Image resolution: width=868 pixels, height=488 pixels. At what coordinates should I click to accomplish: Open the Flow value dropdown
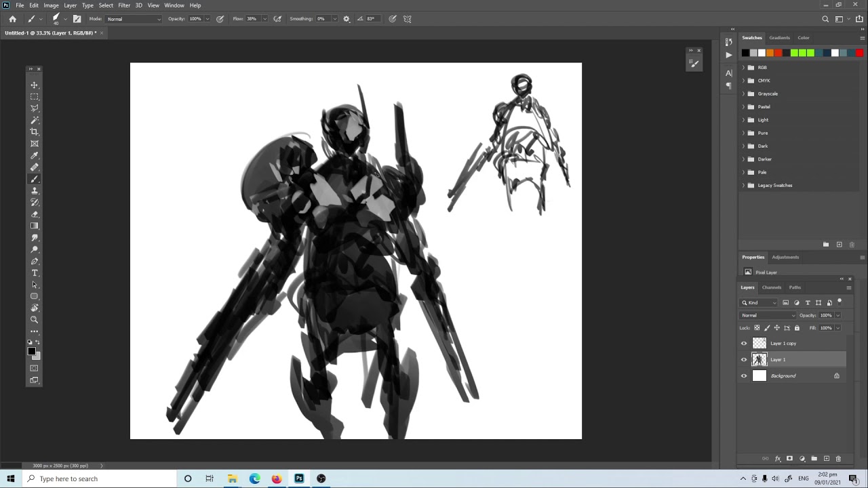pos(264,19)
